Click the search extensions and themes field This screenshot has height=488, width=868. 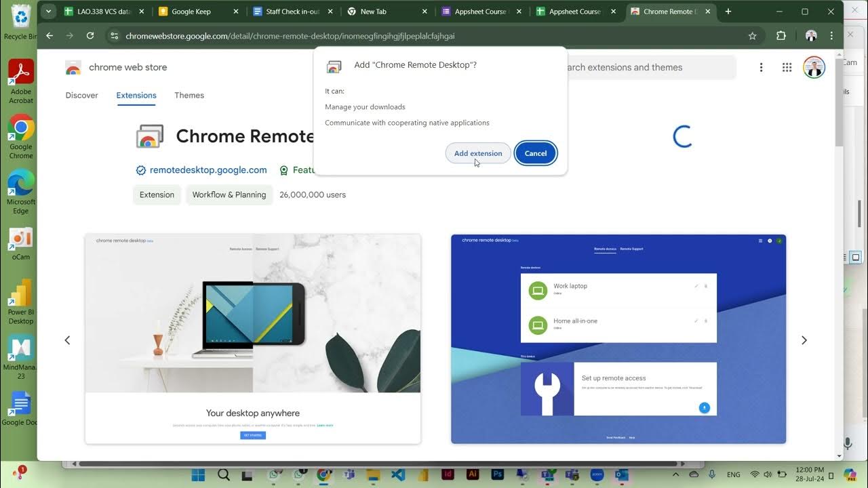point(651,67)
